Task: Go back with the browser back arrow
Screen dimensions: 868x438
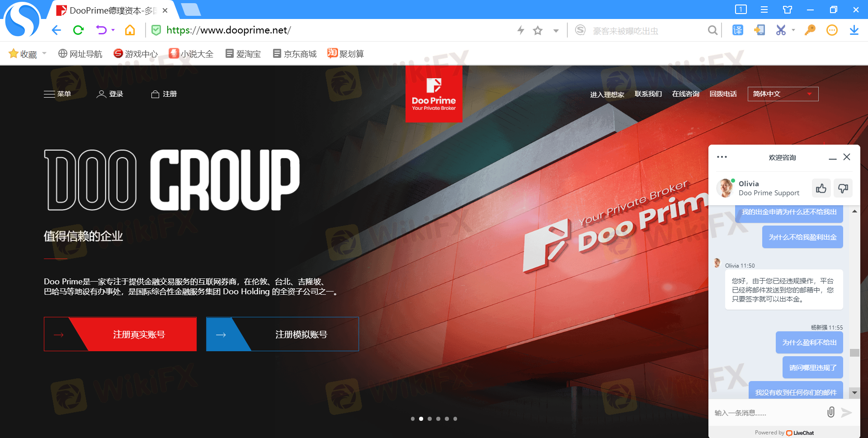Action: pos(57,30)
